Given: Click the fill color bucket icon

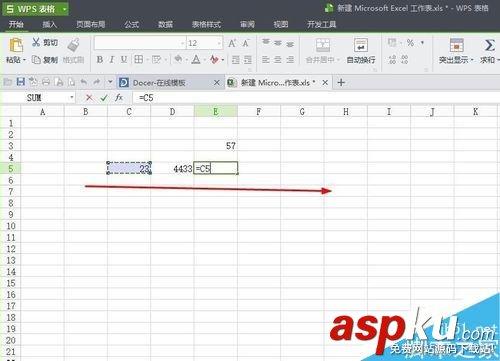Looking at the screenshot, I should pyautogui.click(x=178, y=59).
